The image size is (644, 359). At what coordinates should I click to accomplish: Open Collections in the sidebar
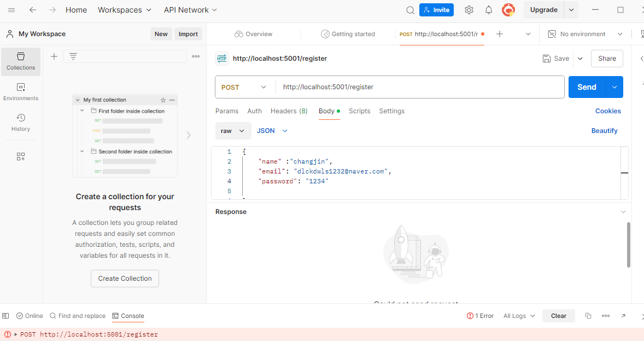pyautogui.click(x=21, y=62)
